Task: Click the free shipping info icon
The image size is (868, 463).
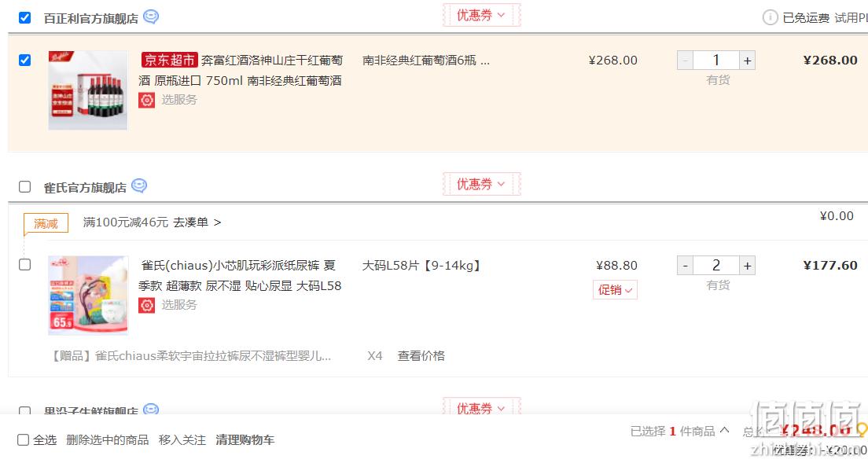Action: tap(770, 18)
